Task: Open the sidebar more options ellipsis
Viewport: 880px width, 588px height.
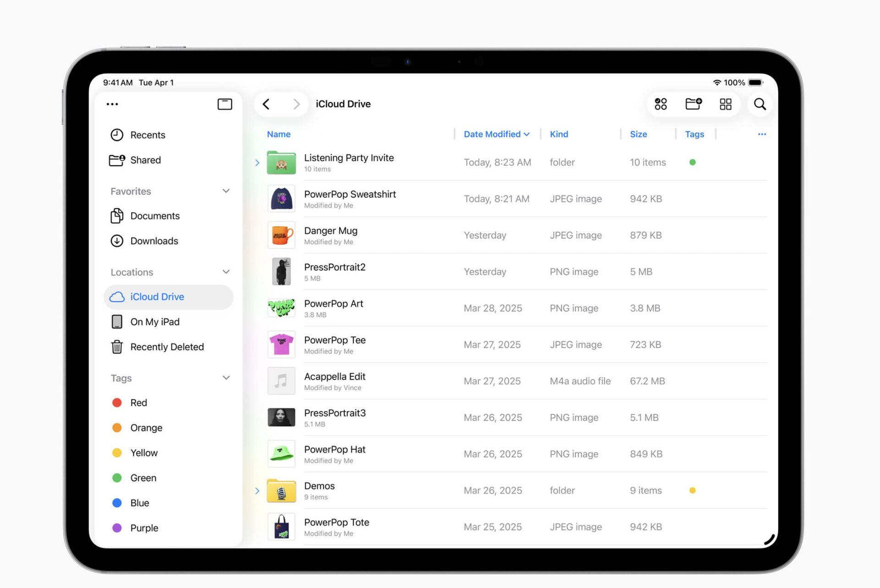Action: coord(112,104)
